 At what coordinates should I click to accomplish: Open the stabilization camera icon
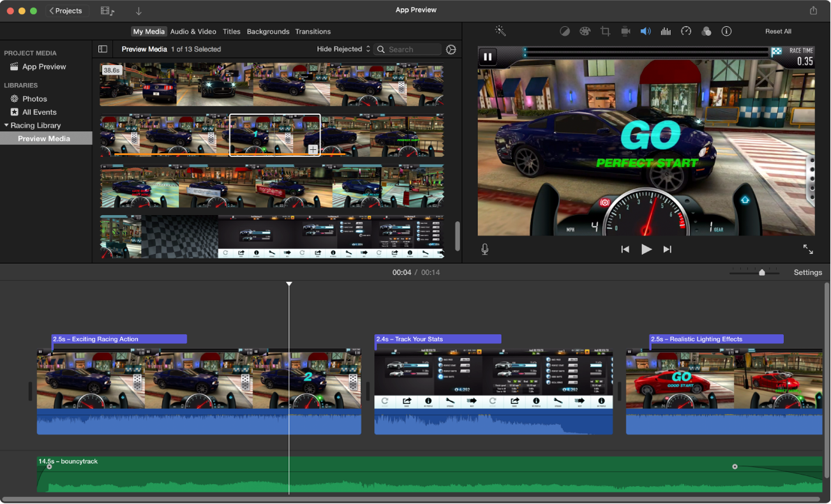point(625,31)
